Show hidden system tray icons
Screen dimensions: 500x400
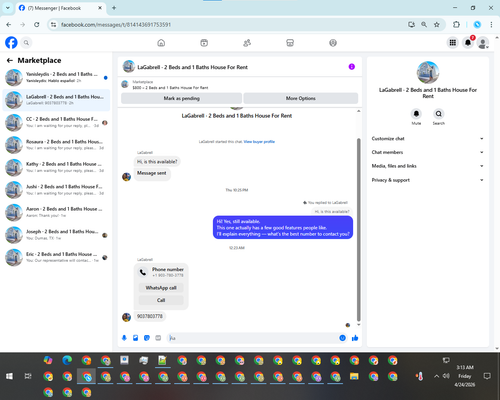click(436, 376)
